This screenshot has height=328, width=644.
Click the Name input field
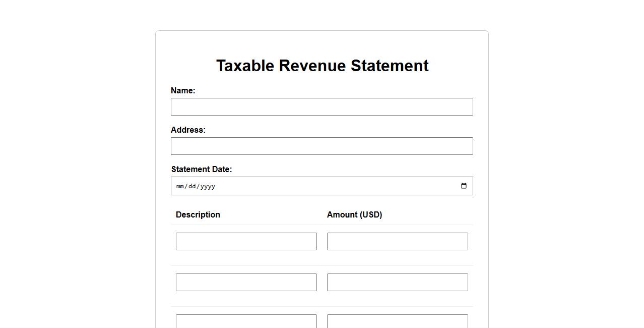tap(321, 107)
